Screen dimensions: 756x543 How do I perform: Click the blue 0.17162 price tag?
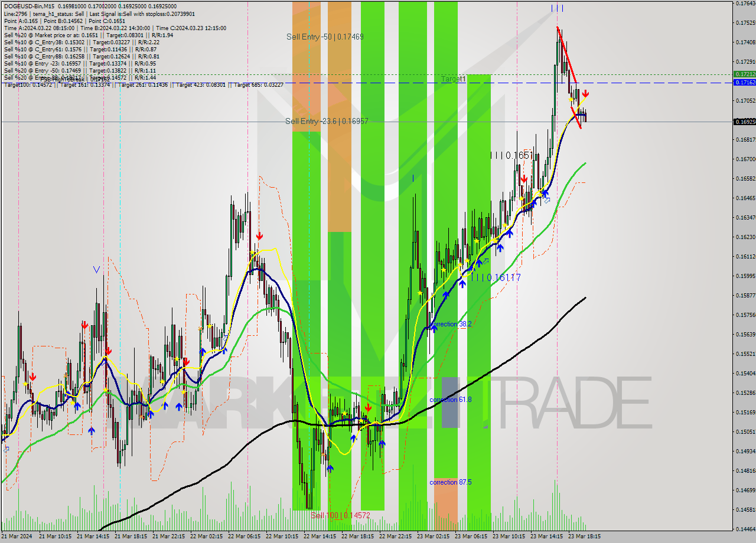tap(744, 83)
